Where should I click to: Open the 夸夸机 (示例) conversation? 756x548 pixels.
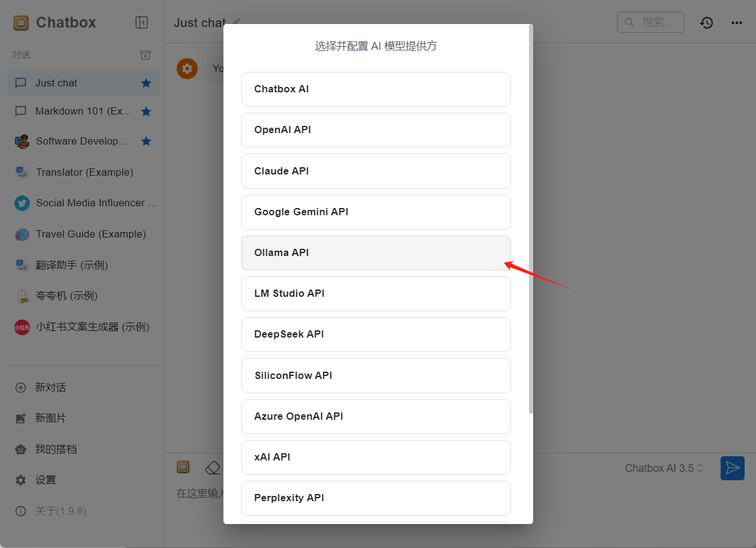[x=83, y=296]
